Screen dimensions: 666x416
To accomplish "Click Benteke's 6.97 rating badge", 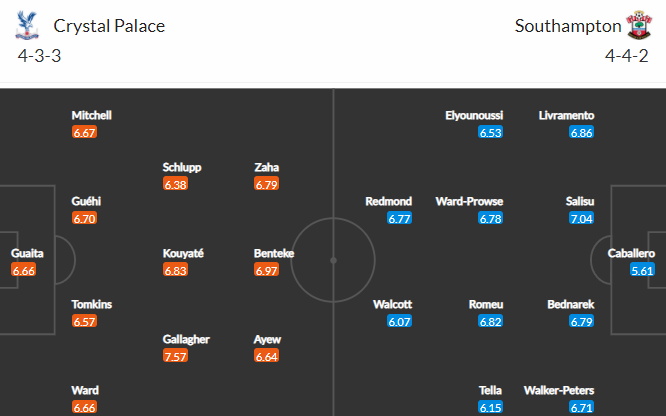I will tap(266, 270).
